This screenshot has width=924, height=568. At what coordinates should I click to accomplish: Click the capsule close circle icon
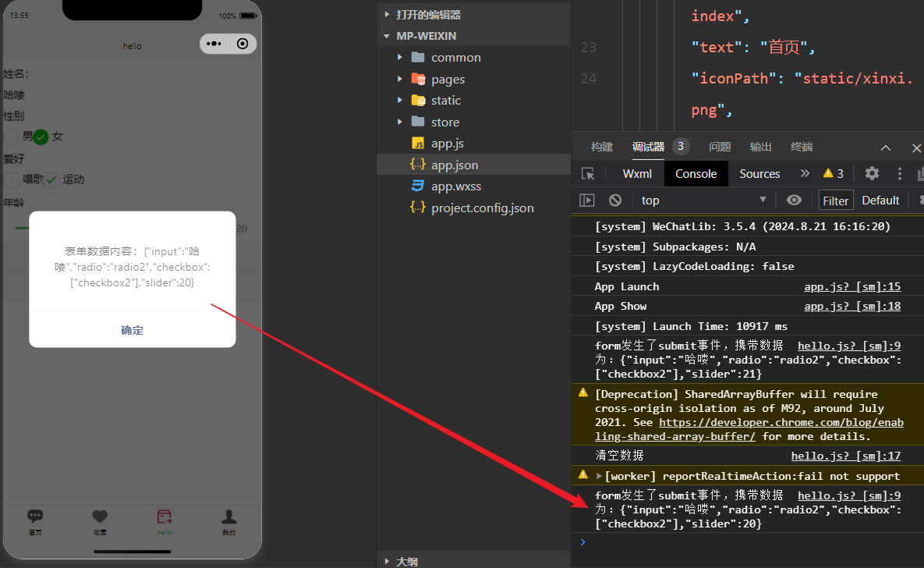point(243,44)
